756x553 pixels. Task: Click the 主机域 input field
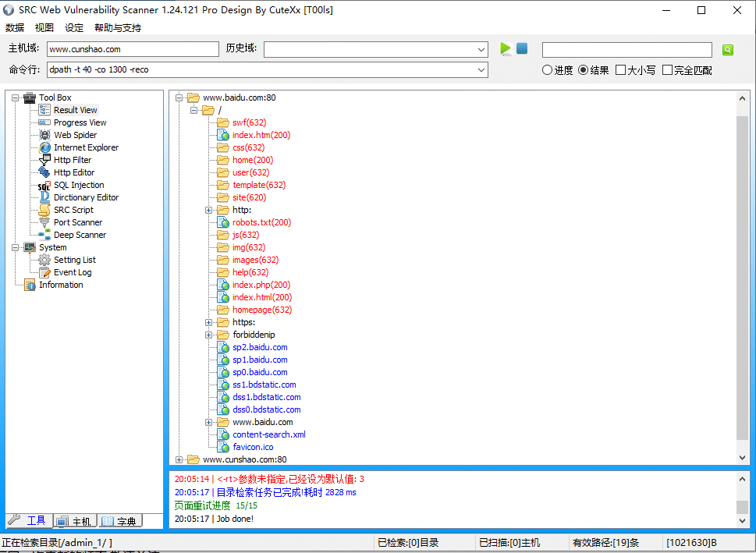(x=133, y=49)
